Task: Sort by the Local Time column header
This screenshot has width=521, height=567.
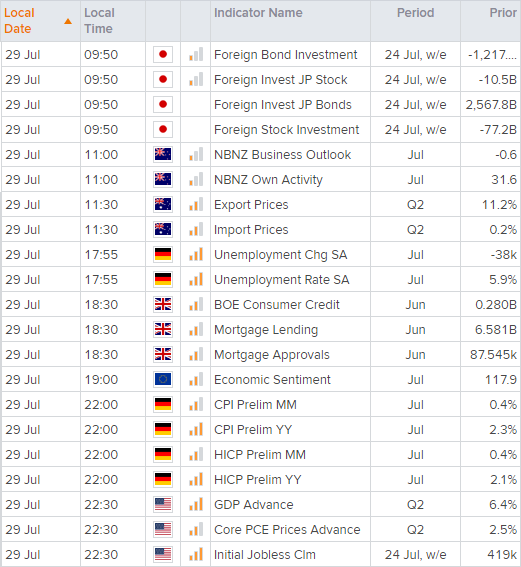Action: pos(99,21)
